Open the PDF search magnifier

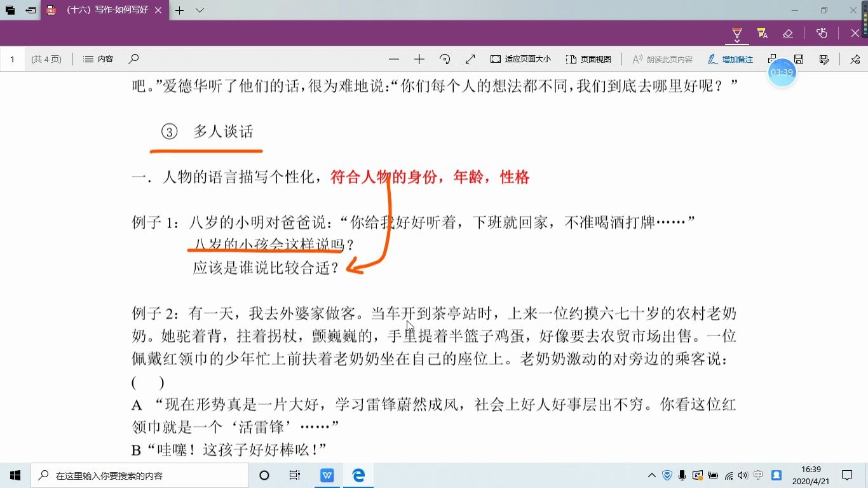(x=133, y=59)
